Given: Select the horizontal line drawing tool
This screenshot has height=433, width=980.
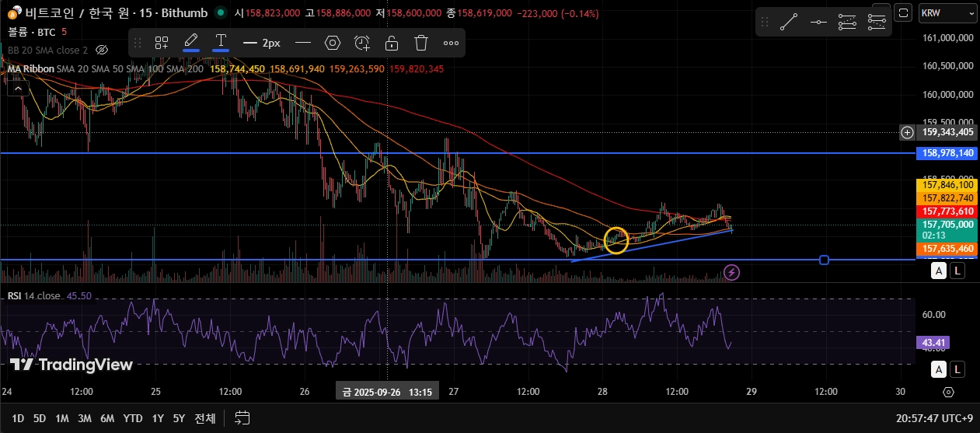Looking at the screenshot, I should [818, 22].
